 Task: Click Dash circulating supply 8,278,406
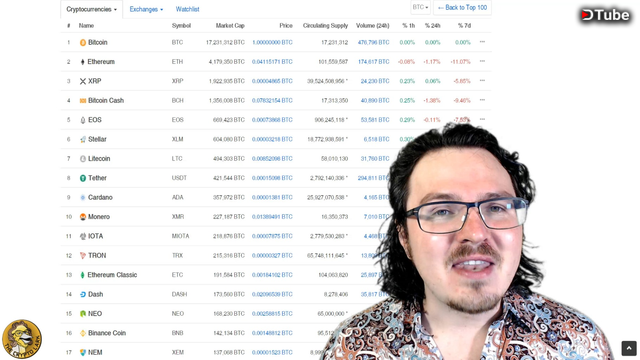(336, 294)
